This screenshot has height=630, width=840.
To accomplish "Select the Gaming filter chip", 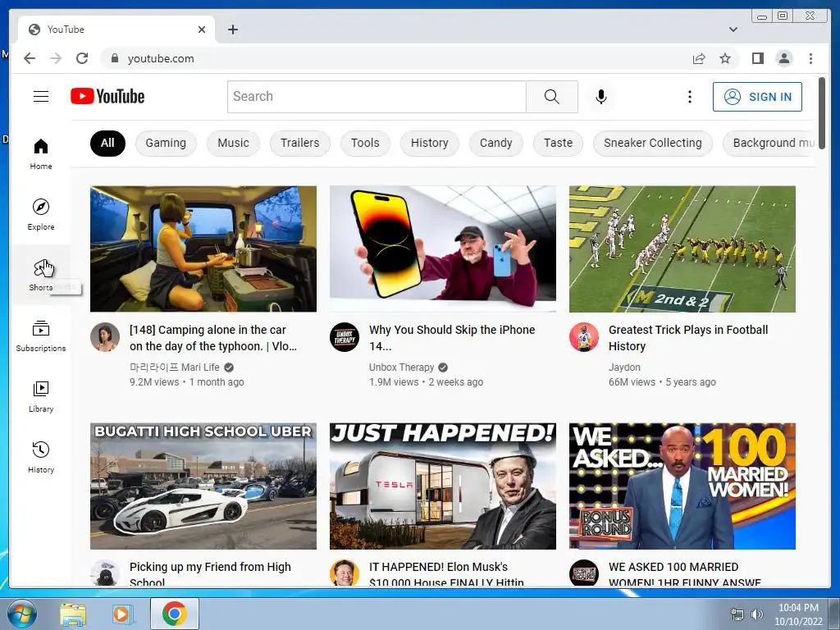I will pyautogui.click(x=166, y=143).
